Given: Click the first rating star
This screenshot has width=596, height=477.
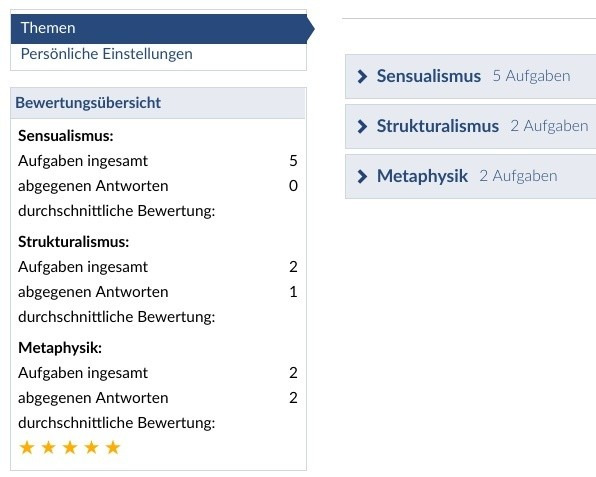Looking at the screenshot, I should [x=27, y=447].
